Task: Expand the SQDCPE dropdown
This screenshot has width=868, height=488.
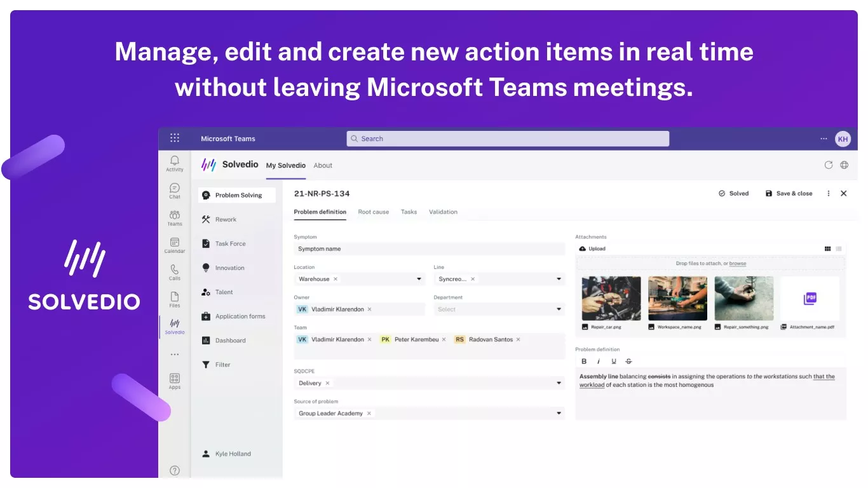Action: (559, 383)
